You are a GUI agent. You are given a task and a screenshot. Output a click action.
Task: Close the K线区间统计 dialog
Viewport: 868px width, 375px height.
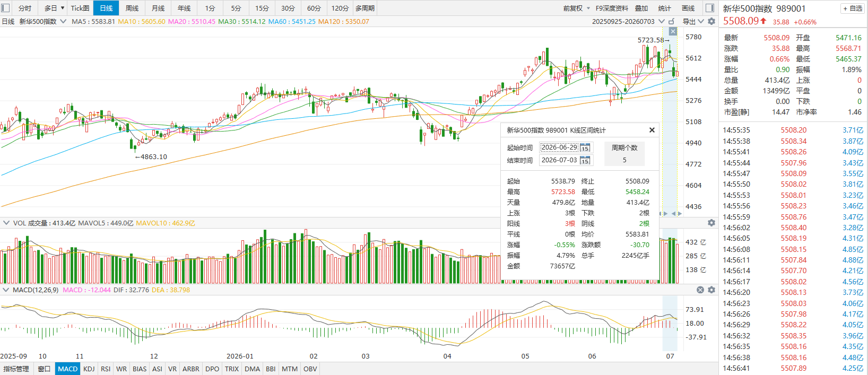coord(652,130)
